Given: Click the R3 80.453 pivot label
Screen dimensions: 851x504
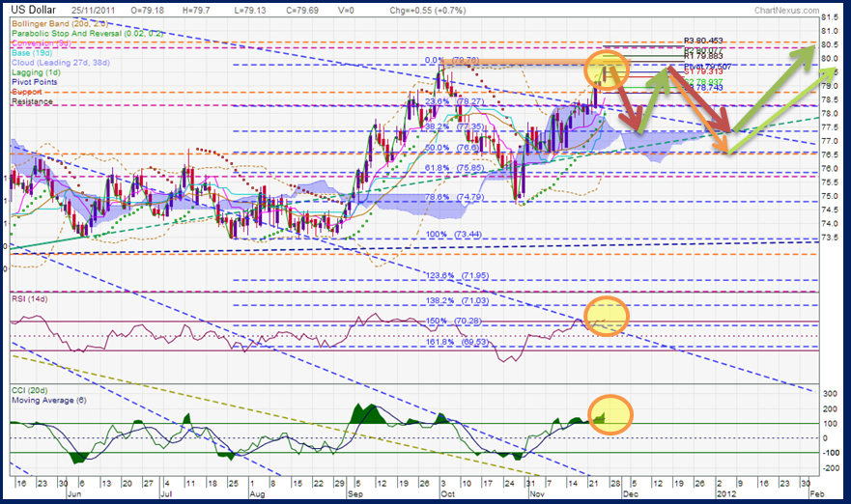Looking at the screenshot, I should [x=703, y=41].
